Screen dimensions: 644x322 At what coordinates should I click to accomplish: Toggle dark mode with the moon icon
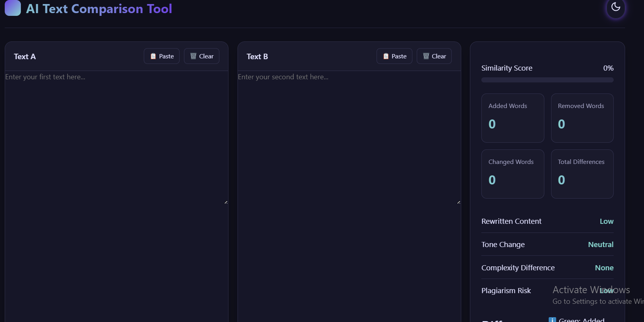[615, 7]
